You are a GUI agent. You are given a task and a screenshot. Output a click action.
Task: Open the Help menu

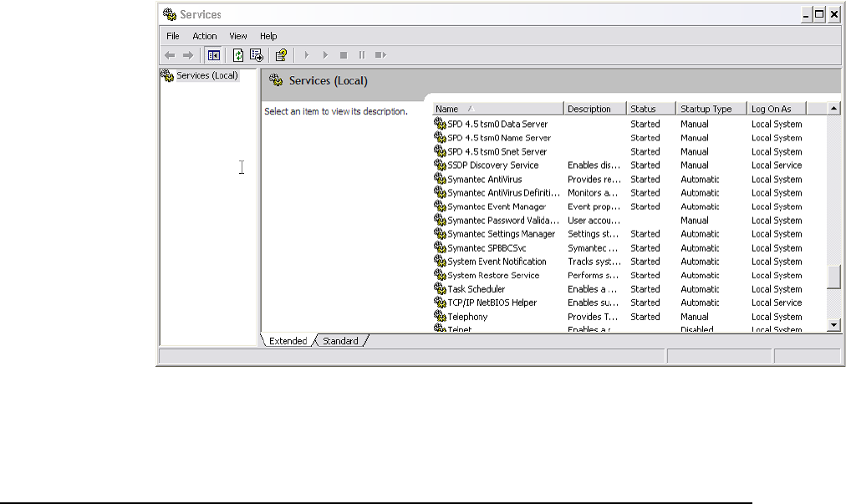[268, 36]
